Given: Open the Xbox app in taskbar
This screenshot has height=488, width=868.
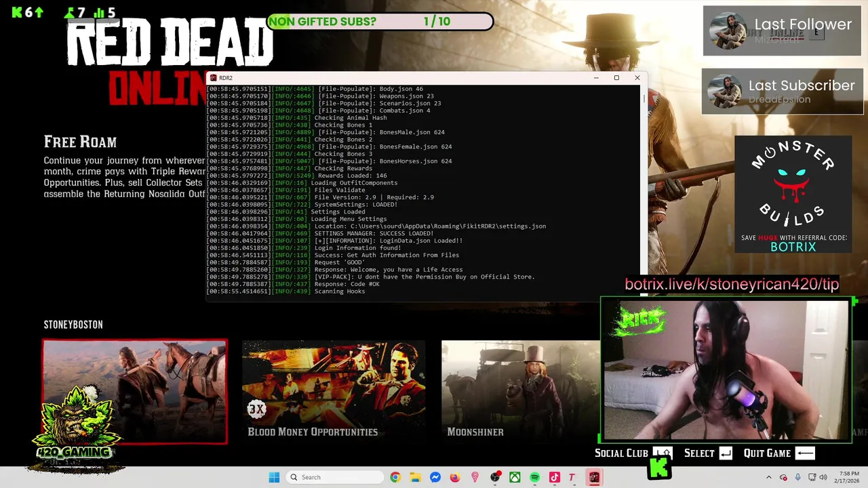Looking at the screenshot, I should tap(515, 477).
